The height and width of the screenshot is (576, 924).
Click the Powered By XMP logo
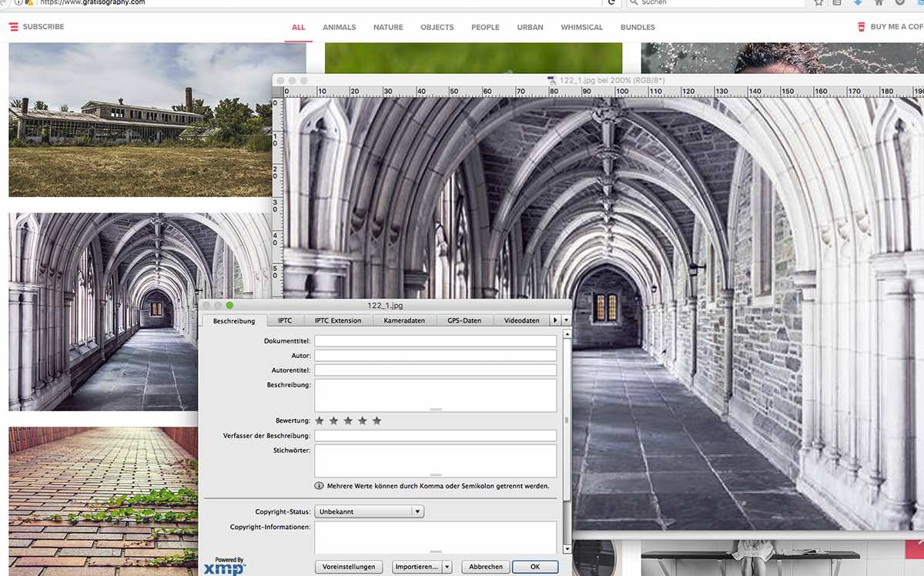pyautogui.click(x=225, y=566)
